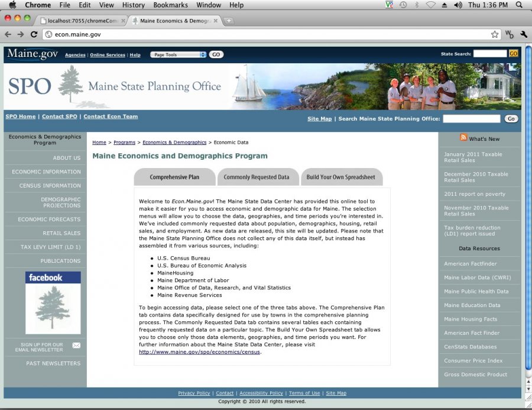Click the Terms of Use footer link
The image size is (532, 410).
tap(304, 393)
